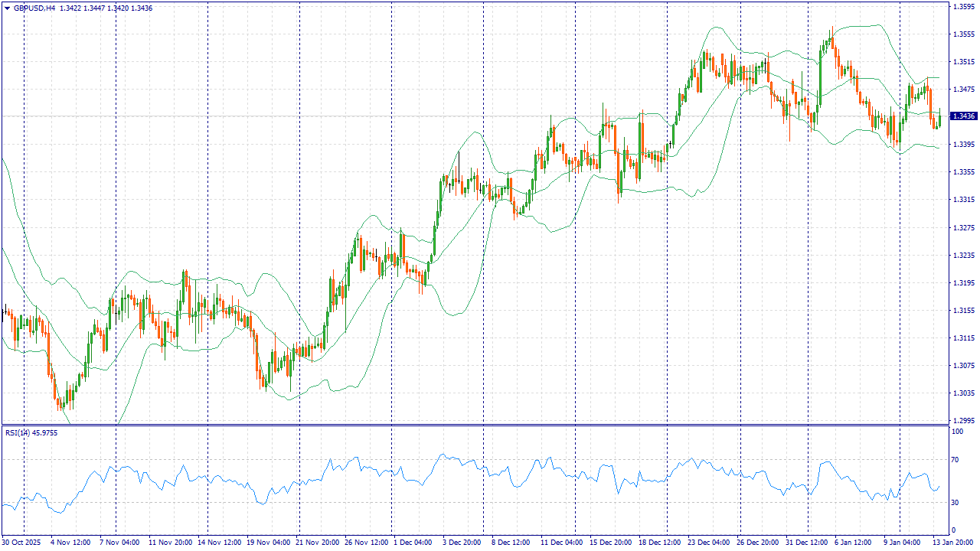The image size is (980, 551).
Task: Click the RSI level 30 axis label
Action: 955,503
